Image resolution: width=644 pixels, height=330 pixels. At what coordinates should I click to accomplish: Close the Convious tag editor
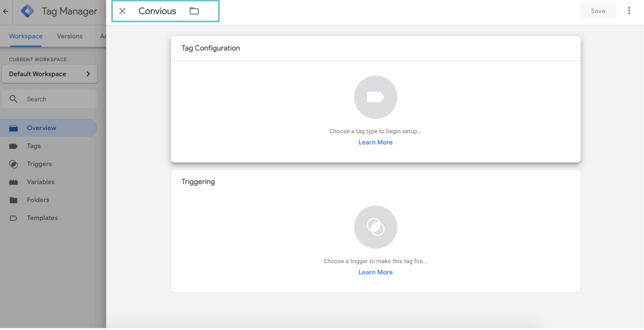pos(122,11)
